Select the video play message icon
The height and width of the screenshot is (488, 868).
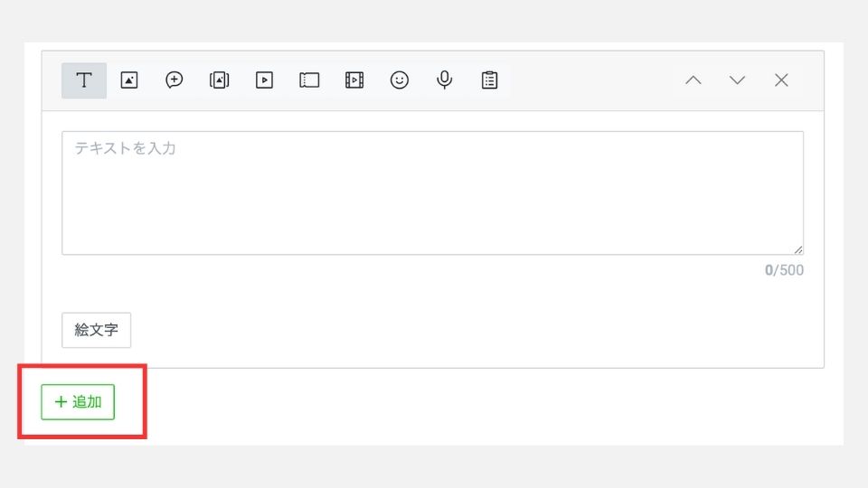265,80
